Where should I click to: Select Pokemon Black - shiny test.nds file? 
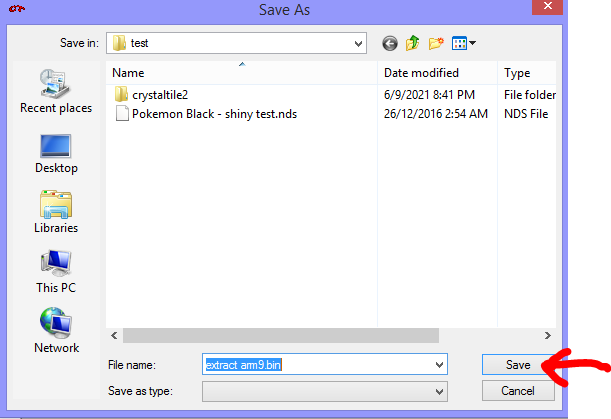(214, 114)
